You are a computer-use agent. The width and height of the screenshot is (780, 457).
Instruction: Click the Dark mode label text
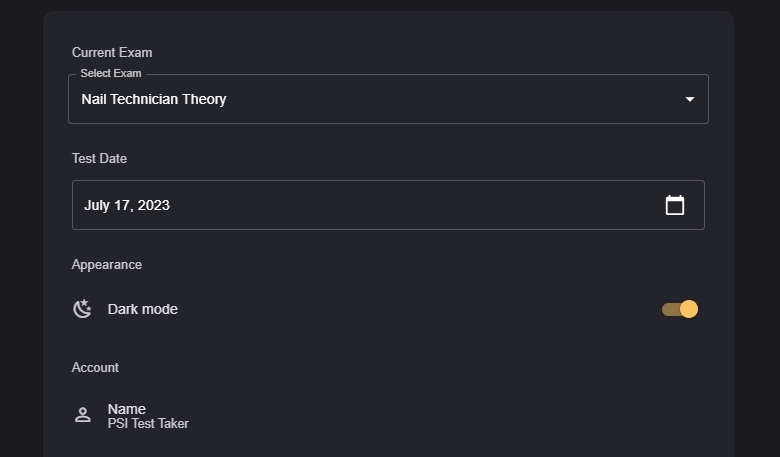click(143, 309)
